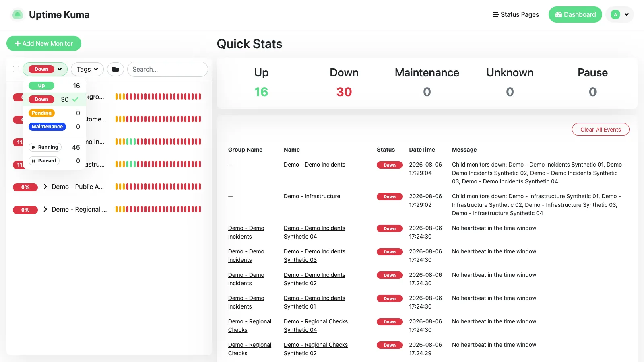Click the Up count 16 in Quick Stats

click(x=261, y=92)
